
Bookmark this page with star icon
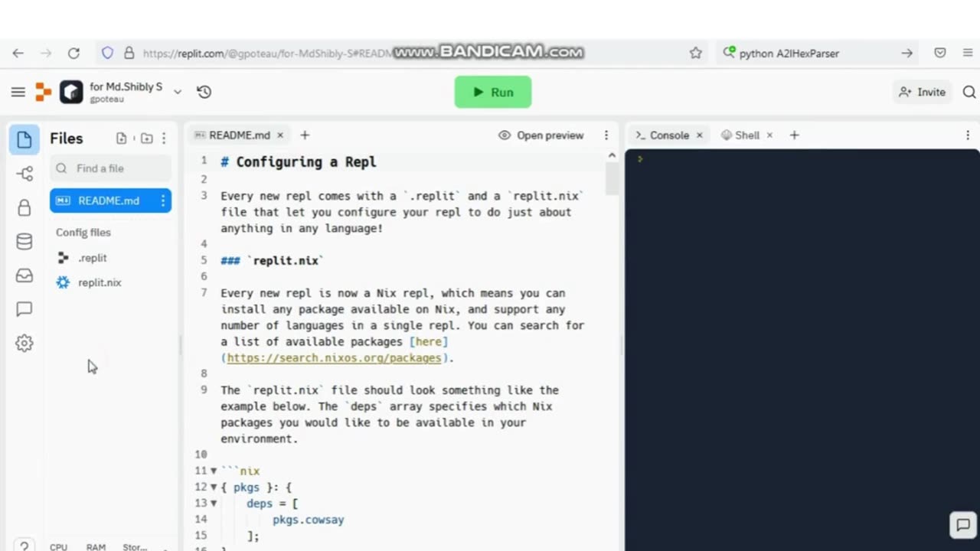tap(695, 53)
